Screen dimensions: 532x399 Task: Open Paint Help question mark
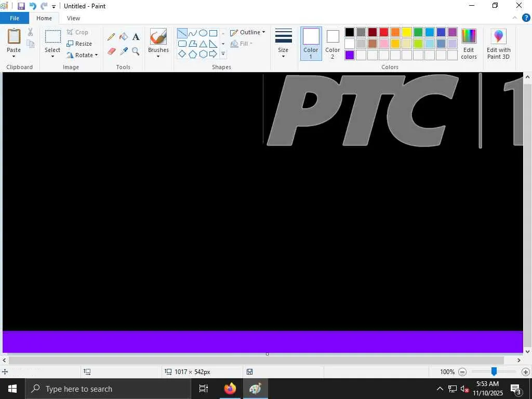coord(526,18)
